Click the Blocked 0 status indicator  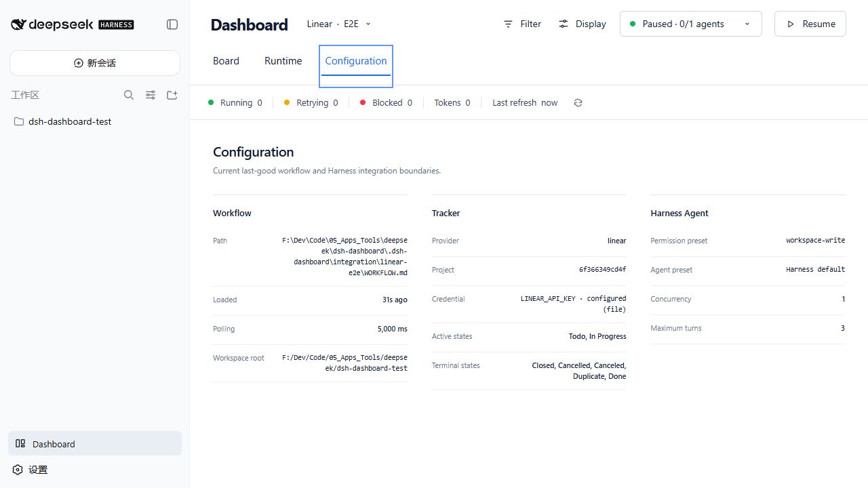tap(386, 103)
